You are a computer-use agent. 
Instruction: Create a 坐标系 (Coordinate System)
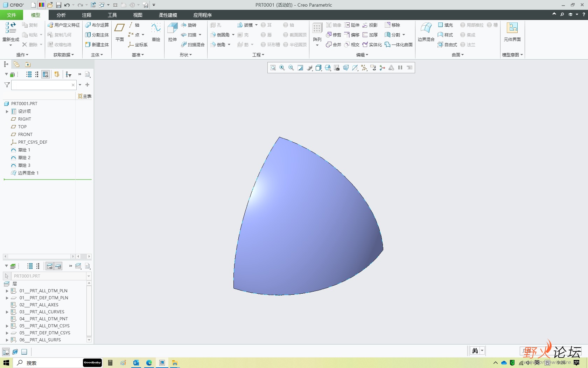(x=138, y=45)
